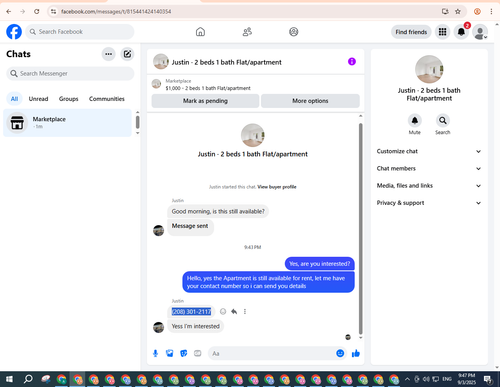Click the Search Facebook field
This screenshot has width=500, height=387.
point(80,32)
